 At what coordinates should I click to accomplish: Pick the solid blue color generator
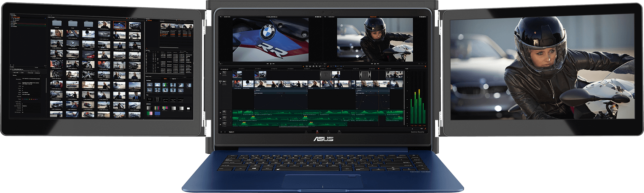coord(157,113)
